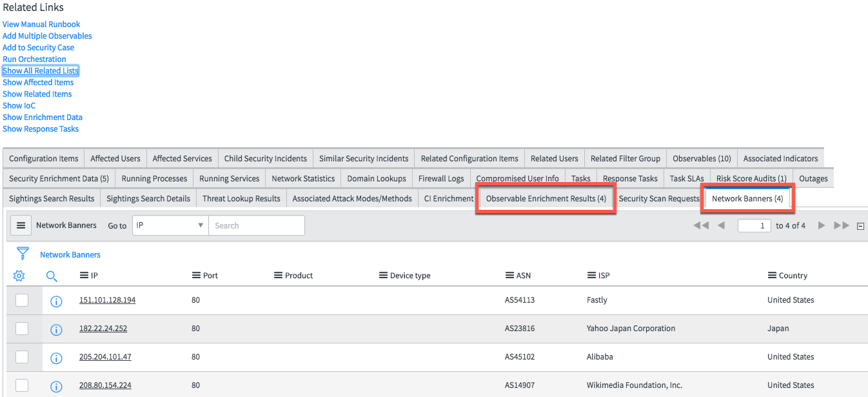Click Run Orchestration link

click(34, 59)
